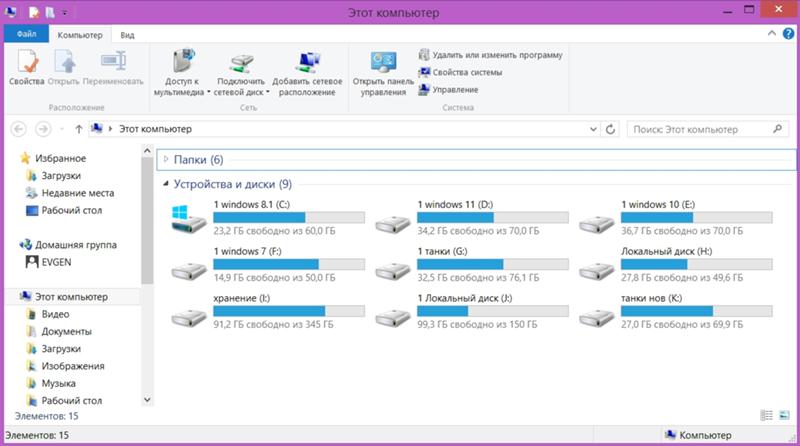Open Открыть панель управления
This screenshot has height=446, width=800.
(x=383, y=73)
